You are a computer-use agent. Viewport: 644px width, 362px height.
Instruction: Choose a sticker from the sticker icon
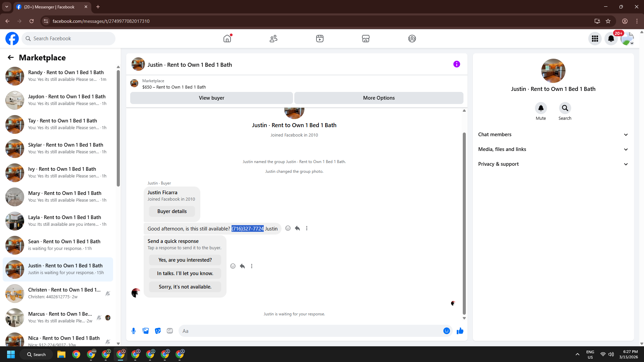click(x=158, y=331)
